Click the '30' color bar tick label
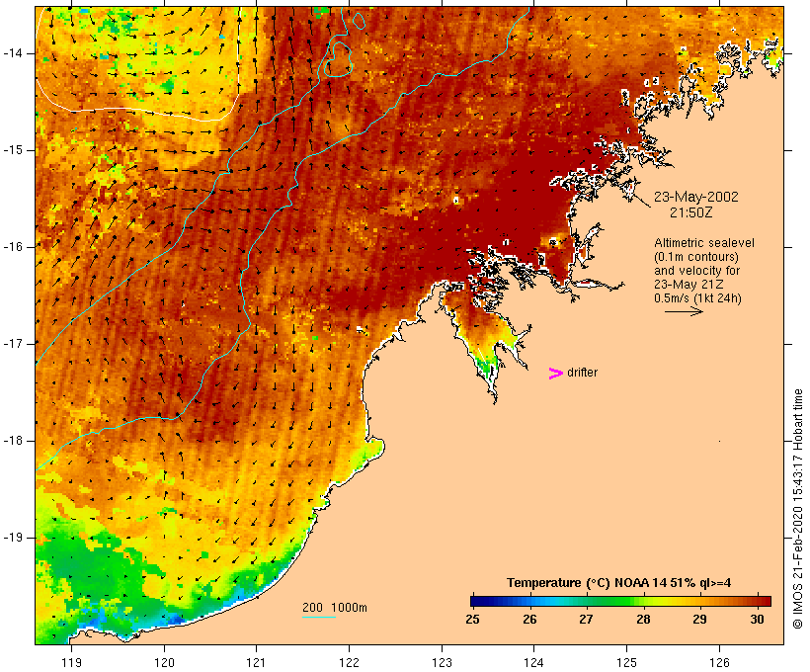The width and height of the screenshot is (810, 672). coord(757,619)
